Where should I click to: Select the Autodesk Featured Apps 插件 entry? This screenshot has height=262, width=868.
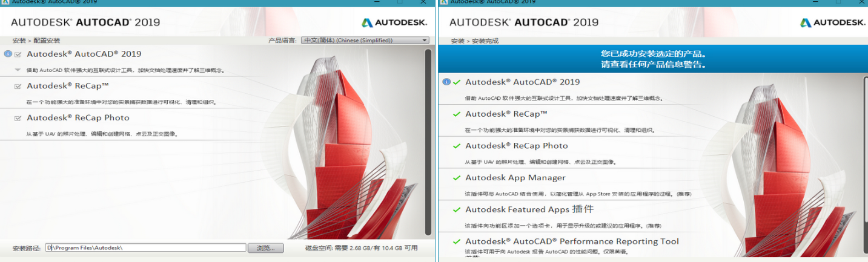[529, 209]
